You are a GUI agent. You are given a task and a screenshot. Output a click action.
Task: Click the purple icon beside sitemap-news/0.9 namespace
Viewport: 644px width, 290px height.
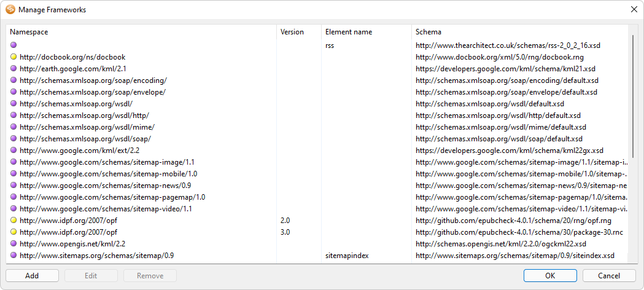[14, 186]
